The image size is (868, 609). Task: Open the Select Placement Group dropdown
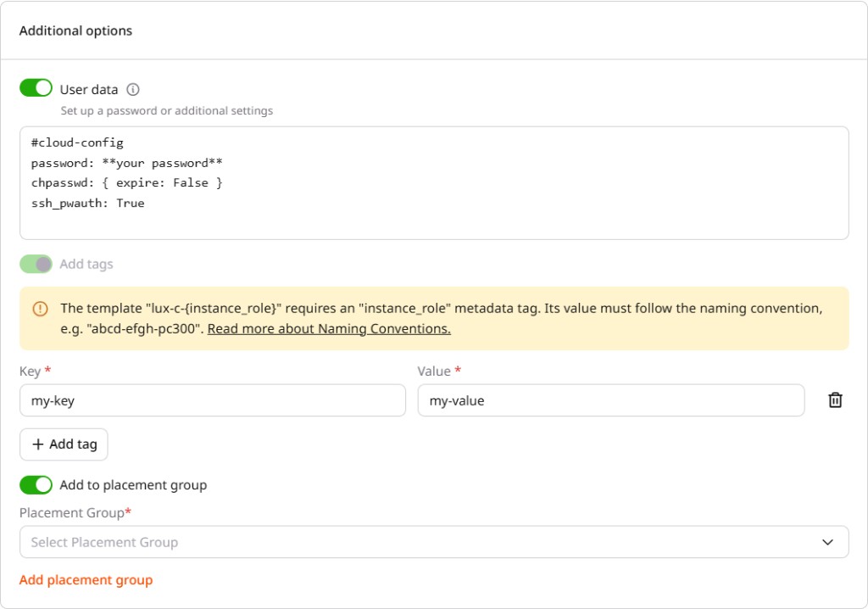point(434,542)
